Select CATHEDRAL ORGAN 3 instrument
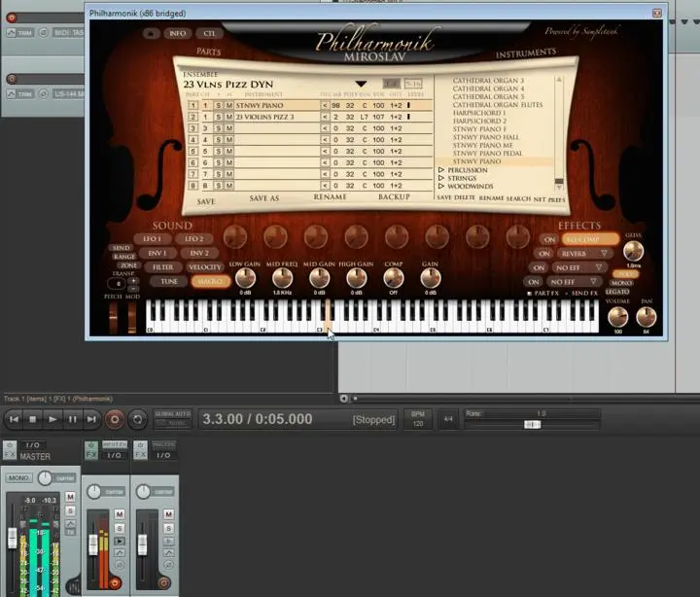 coord(488,81)
